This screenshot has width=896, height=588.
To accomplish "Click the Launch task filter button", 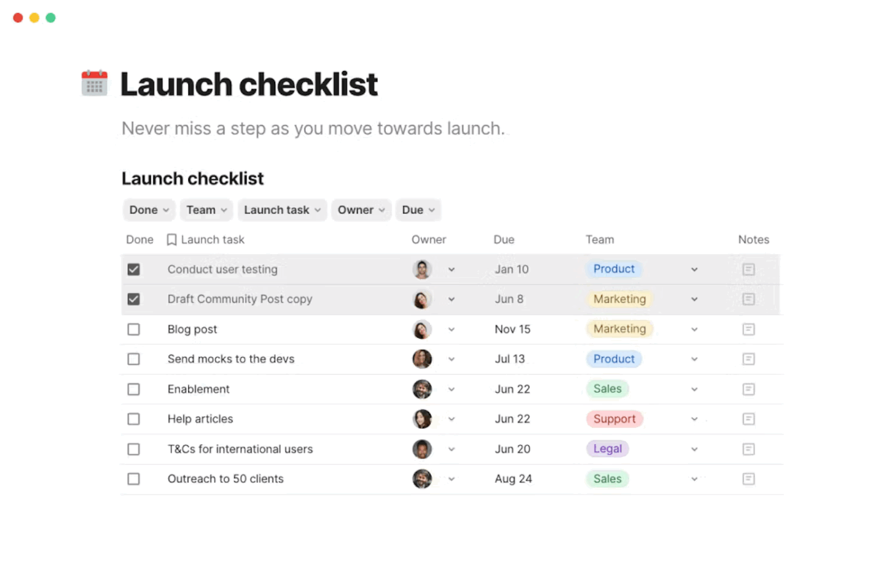I will pos(282,210).
